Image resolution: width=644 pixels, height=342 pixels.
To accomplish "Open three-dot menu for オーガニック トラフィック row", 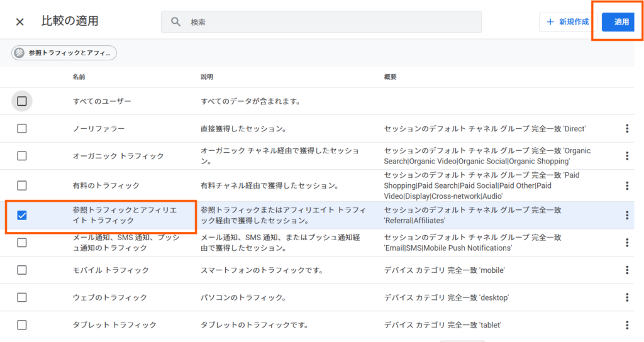I will click(x=626, y=156).
